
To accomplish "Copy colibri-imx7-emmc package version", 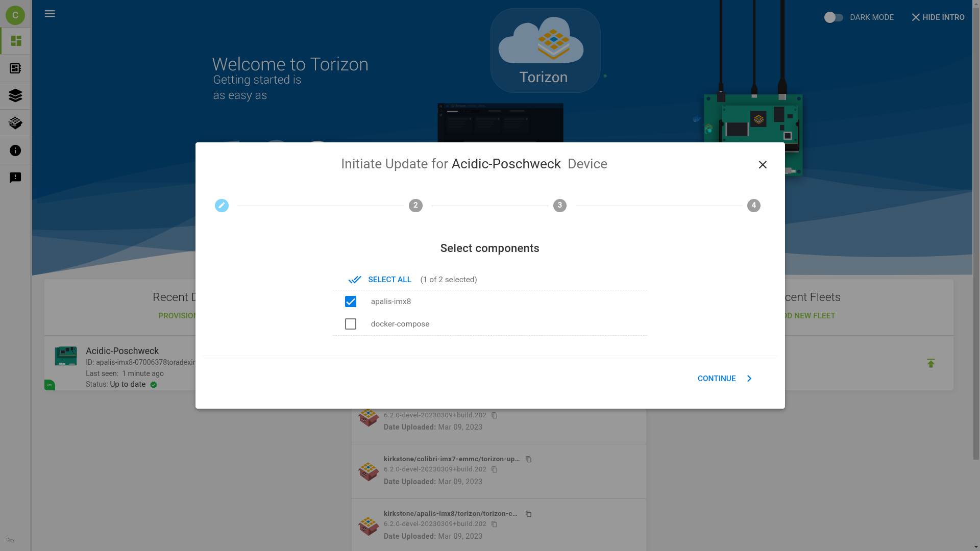I will pyautogui.click(x=495, y=470).
